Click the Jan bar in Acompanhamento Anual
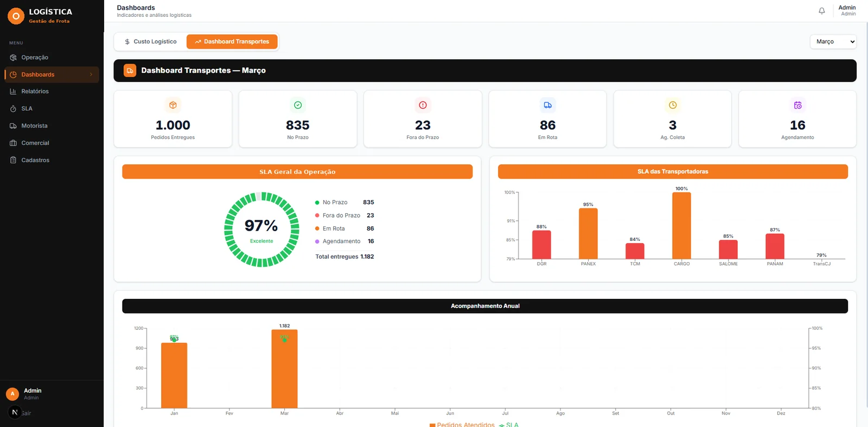Screen dimensions: 868x427 tap(174, 375)
